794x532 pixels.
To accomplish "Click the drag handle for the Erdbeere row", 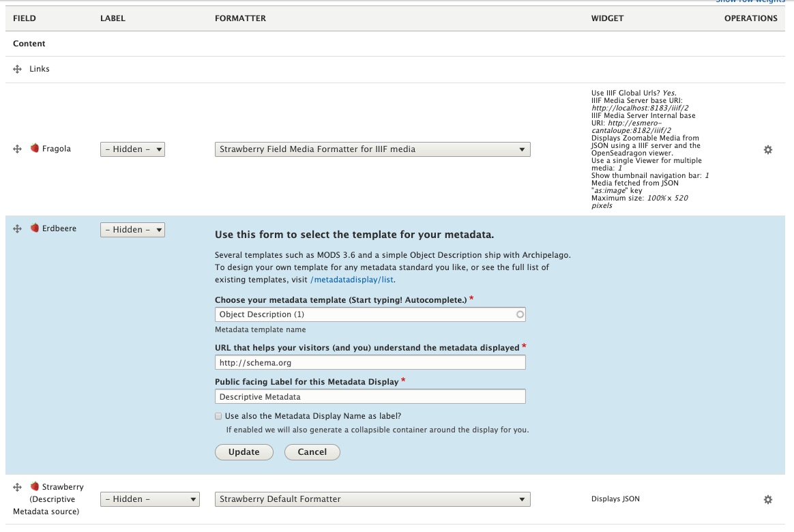I will [18, 229].
